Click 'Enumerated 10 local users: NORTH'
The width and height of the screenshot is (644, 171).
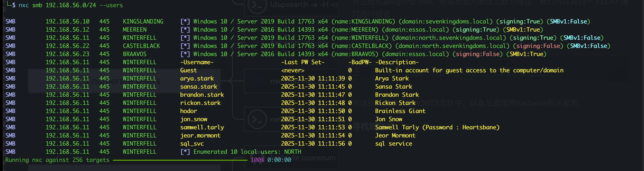247,152
